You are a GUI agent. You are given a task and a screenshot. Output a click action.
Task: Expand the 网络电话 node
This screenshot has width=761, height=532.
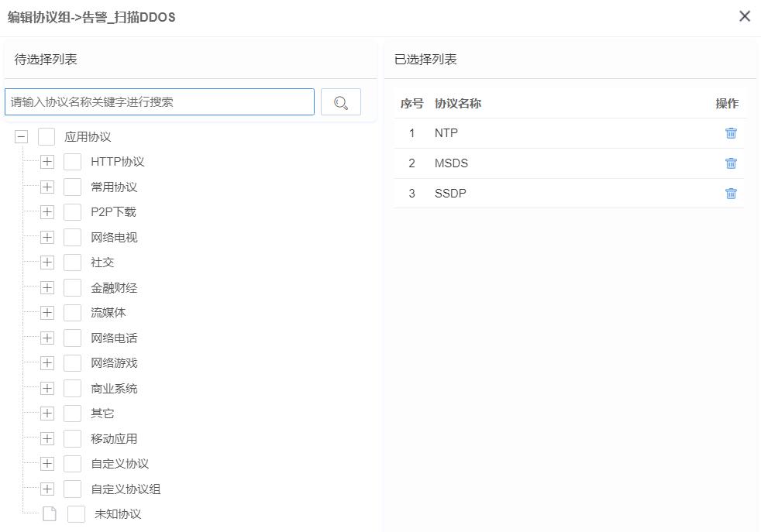(47, 338)
